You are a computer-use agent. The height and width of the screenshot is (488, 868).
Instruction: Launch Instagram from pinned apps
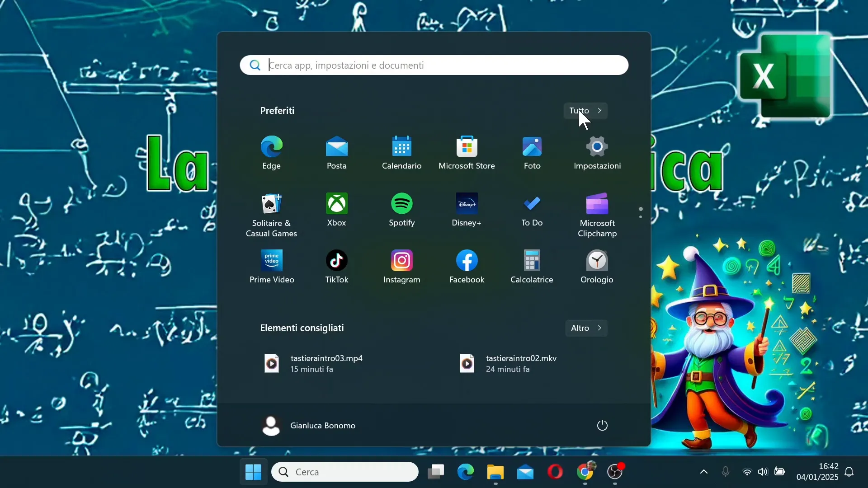click(402, 267)
